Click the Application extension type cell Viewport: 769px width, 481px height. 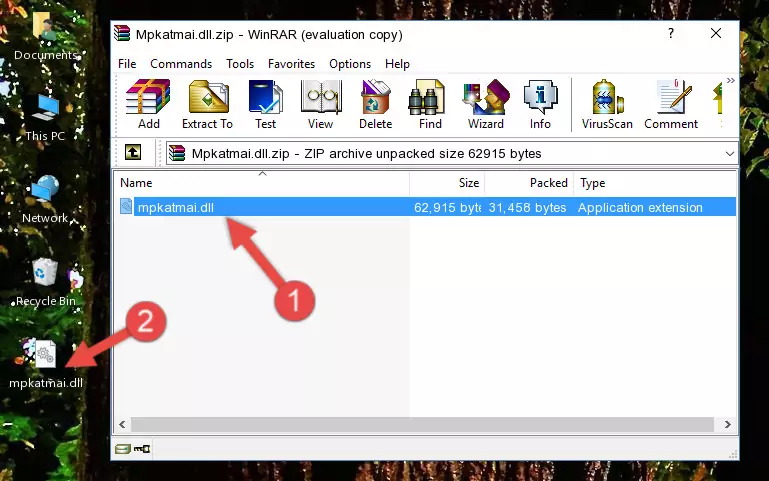point(640,207)
